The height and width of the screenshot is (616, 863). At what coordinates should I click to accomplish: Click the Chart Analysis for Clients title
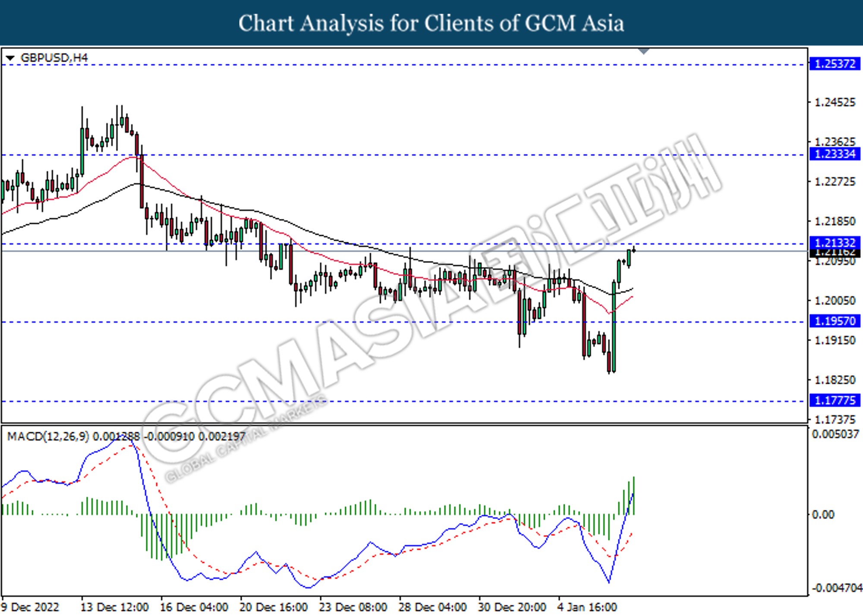pyautogui.click(x=431, y=23)
